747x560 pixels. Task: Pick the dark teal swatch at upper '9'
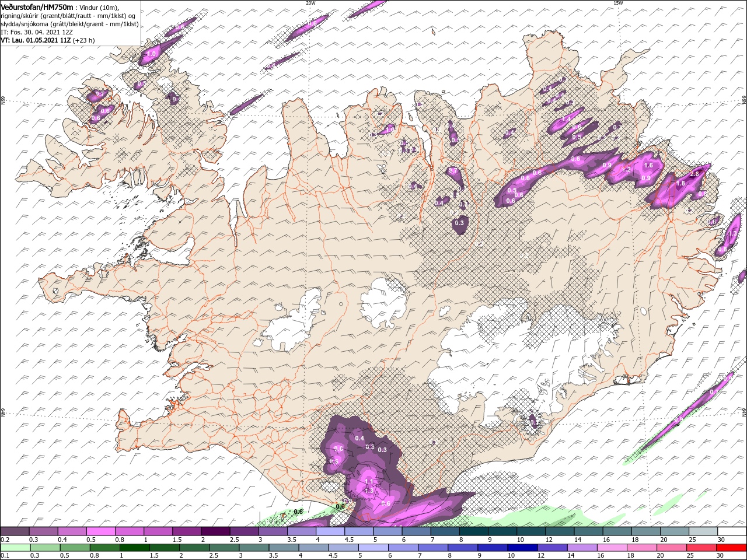501,531
